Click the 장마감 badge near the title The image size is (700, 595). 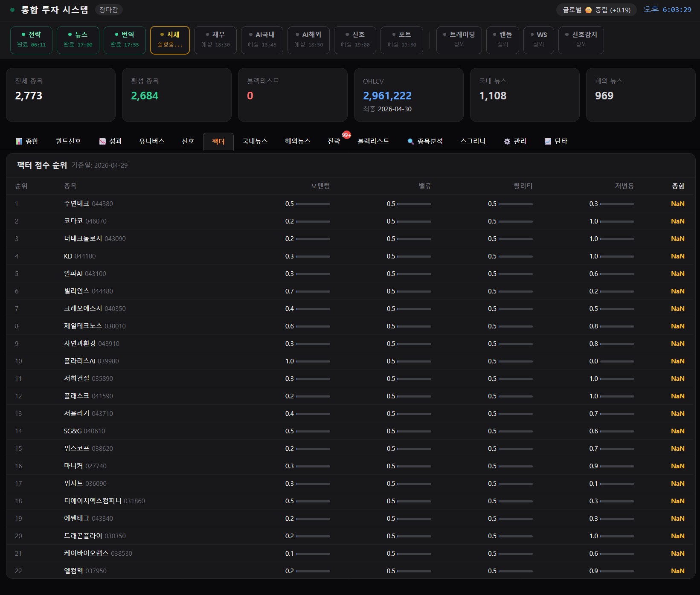click(x=108, y=9)
